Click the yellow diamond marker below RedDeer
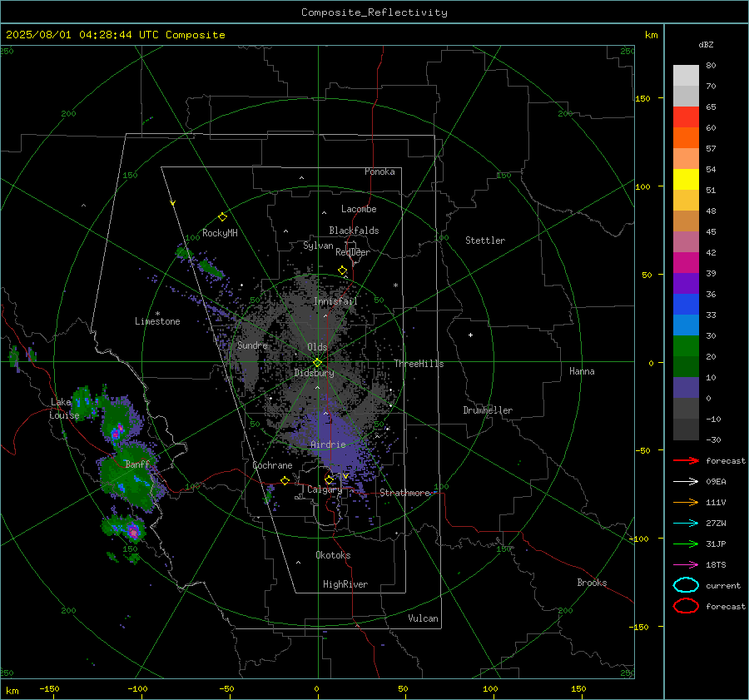The image size is (749, 700). pos(343,271)
